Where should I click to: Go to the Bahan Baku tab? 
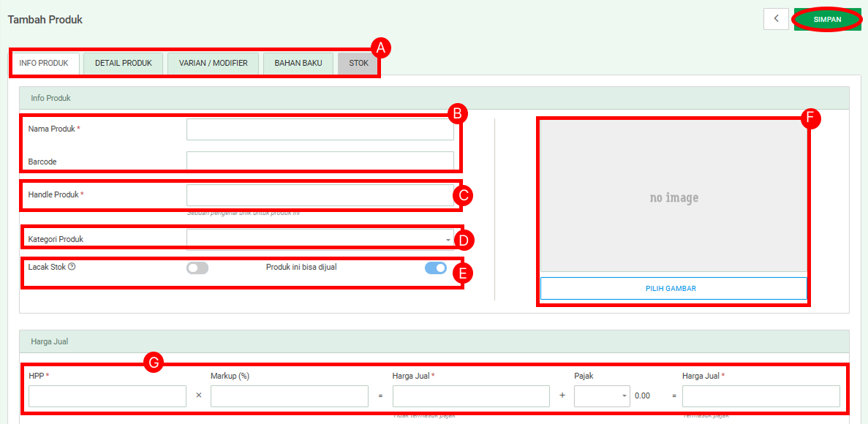(x=298, y=64)
